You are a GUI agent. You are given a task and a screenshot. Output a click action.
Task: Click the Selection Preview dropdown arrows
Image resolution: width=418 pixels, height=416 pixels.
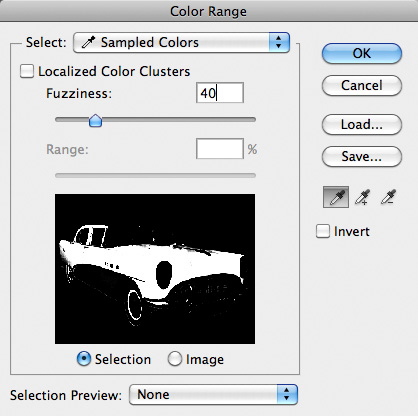pyautogui.click(x=287, y=395)
